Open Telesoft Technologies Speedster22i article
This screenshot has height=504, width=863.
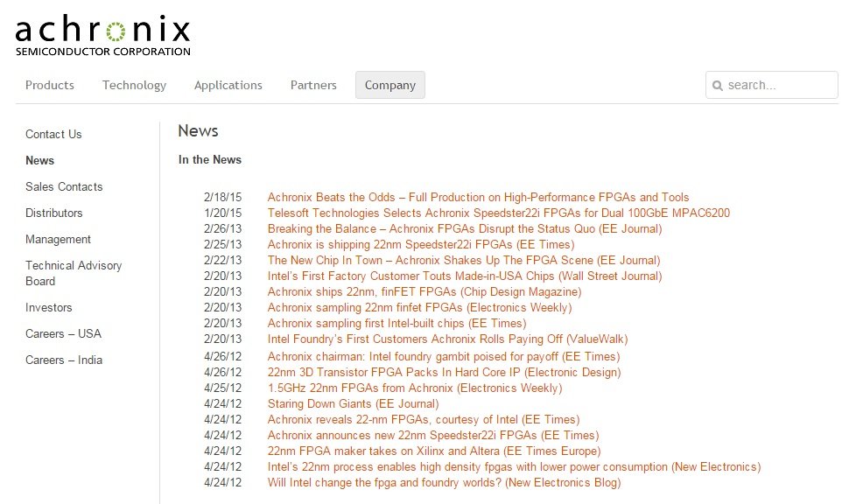tap(499, 213)
